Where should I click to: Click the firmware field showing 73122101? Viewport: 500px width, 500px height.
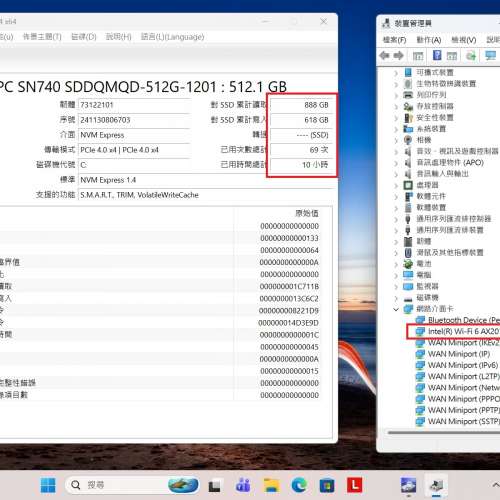pyautogui.click(x=134, y=105)
